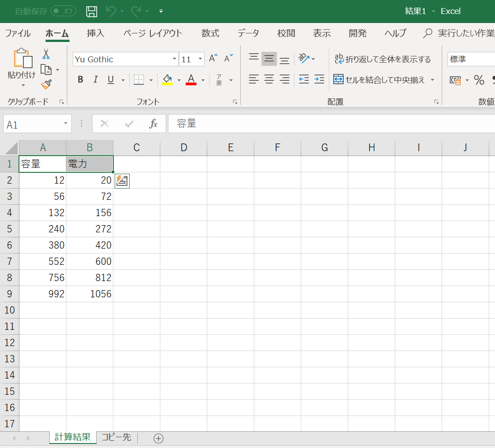Switch to the 校閲 tab
The image size is (495, 448).
pyautogui.click(x=286, y=33)
